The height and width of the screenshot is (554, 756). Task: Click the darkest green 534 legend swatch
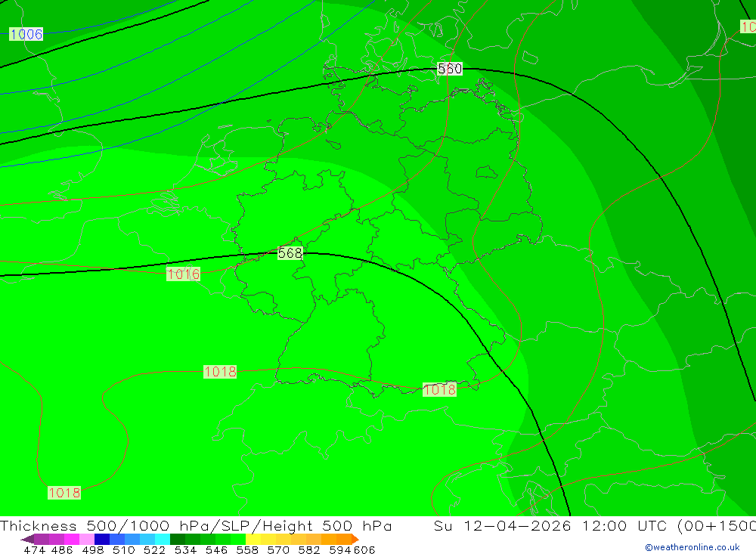tap(178, 539)
